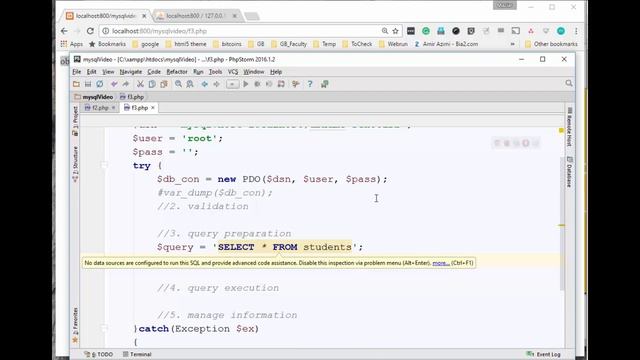Click the 'more...' link in inspection tooltip
Image resolution: width=640 pixels, height=360 pixels.
click(x=441, y=263)
